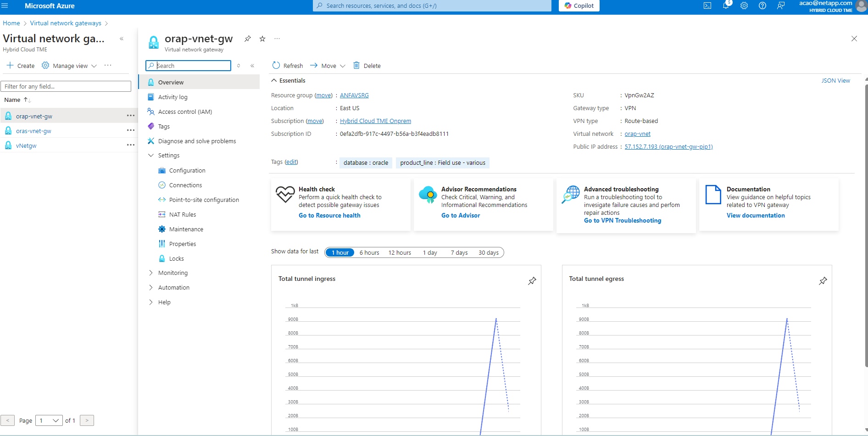Screen dimensions: 868x436
Task: Open the Manage view dropdown
Action: 70,66
